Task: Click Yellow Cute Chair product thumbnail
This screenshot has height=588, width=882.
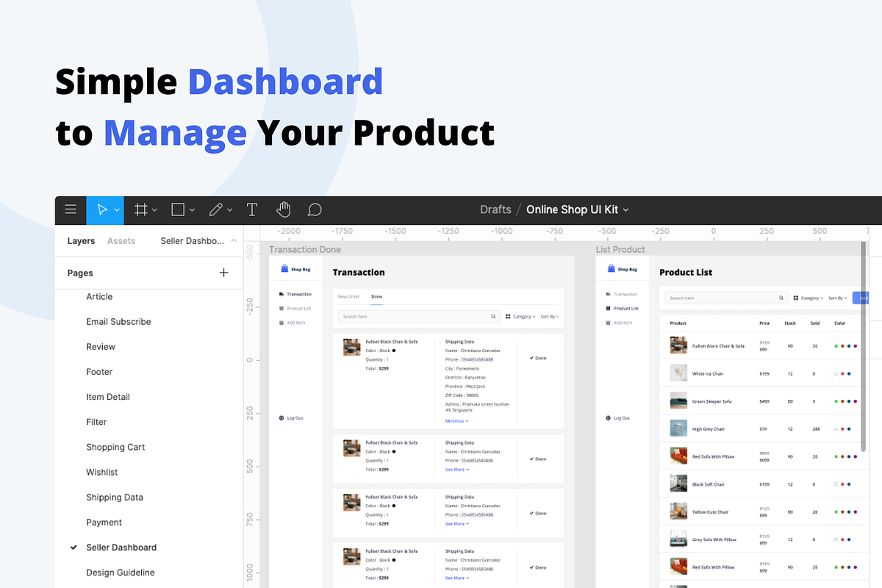Action: tap(678, 512)
